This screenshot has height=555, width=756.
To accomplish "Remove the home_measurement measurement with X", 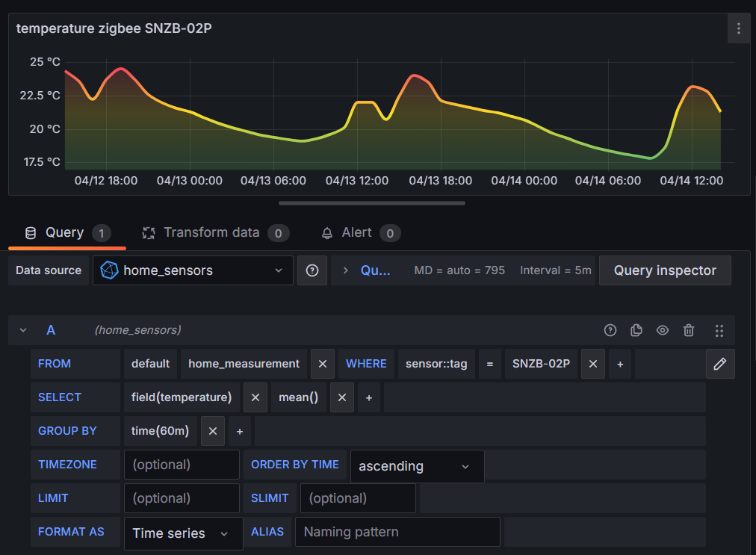I will tap(323, 364).
